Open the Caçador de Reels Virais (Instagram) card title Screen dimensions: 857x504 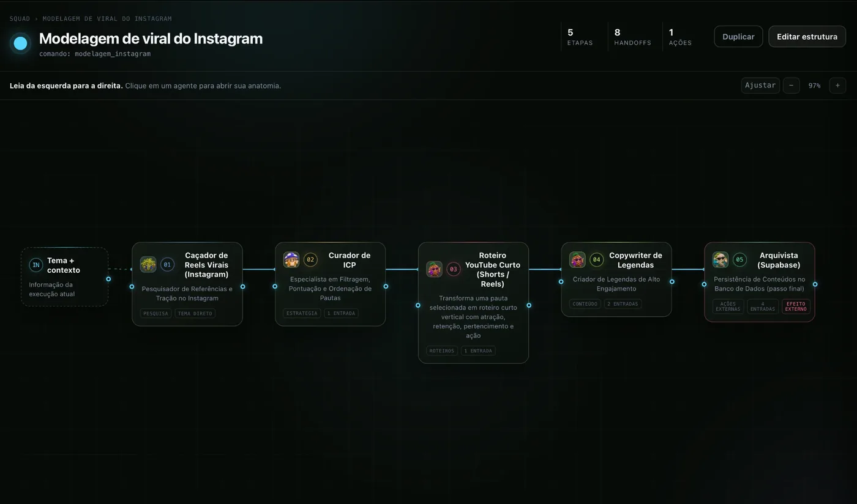(x=206, y=265)
